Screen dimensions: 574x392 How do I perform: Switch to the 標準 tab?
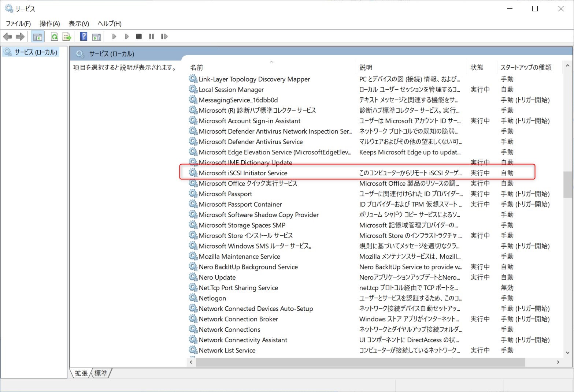[x=101, y=373]
